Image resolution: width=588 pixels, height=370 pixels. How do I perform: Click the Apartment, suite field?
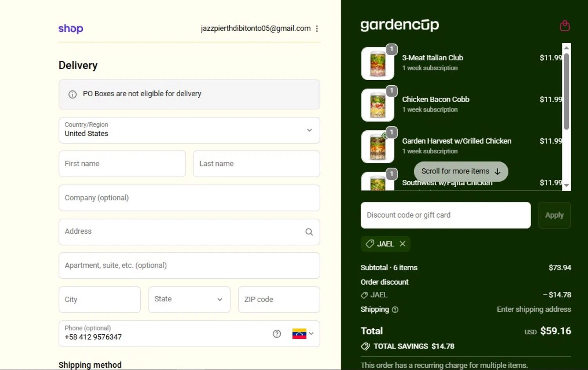point(189,265)
